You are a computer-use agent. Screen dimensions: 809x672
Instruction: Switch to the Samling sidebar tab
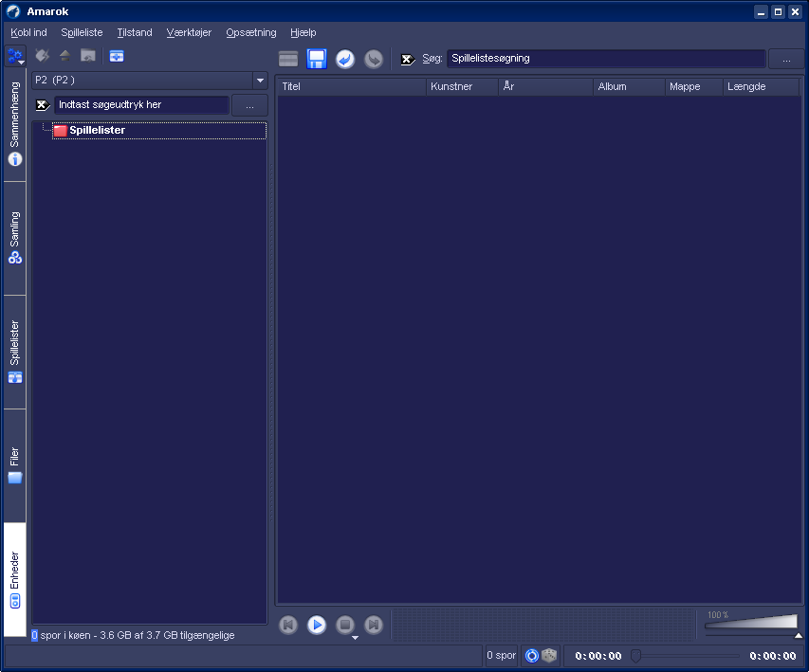click(x=15, y=238)
